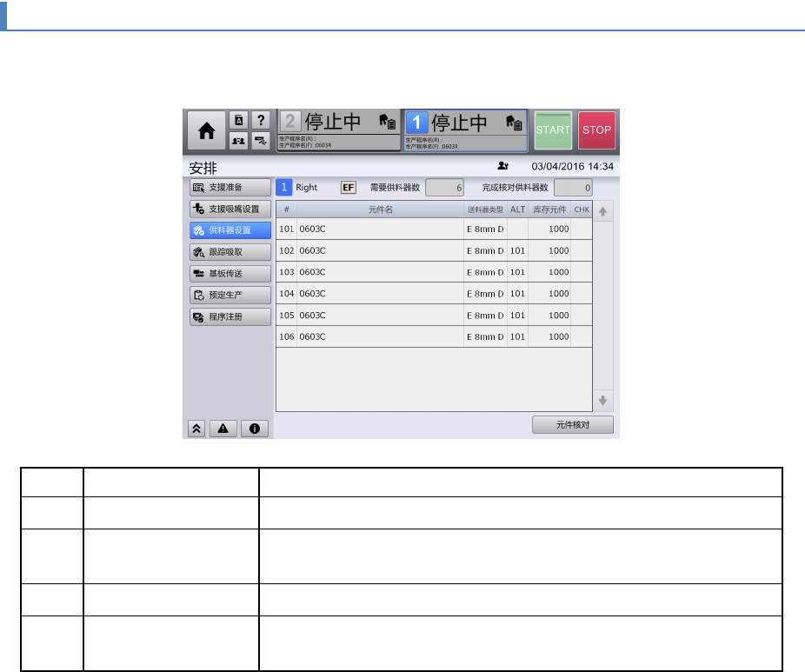Click the 完成核对供料器数 value field showing 0
Screen dimensions: 805x672
573,188
